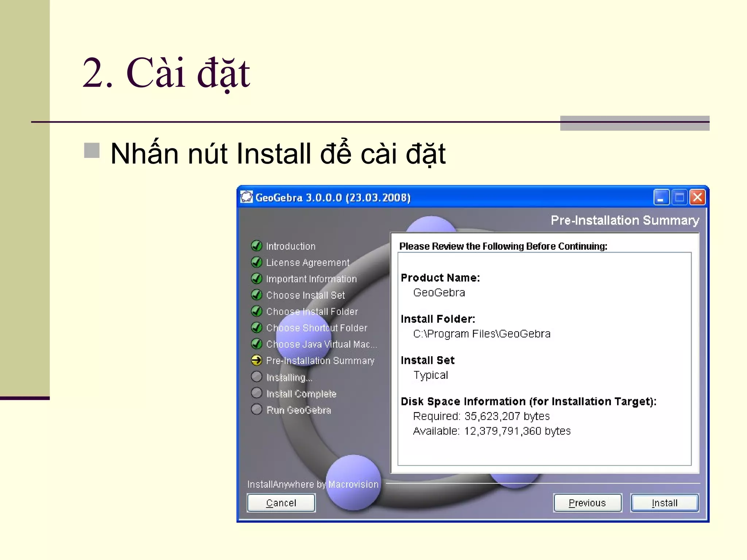Select the Run GeoGebra step label
The height and width of the screenshot is (560, 747).
[298, 410]
